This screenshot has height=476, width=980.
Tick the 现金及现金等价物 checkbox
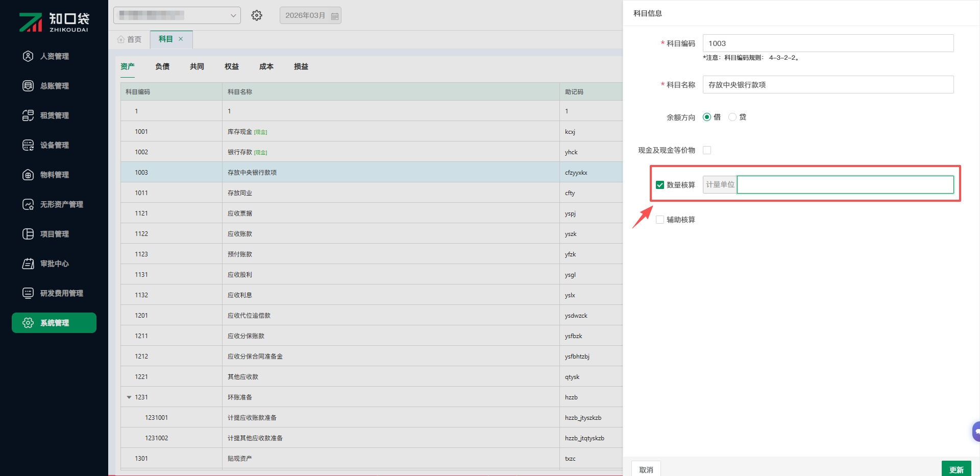707,150
